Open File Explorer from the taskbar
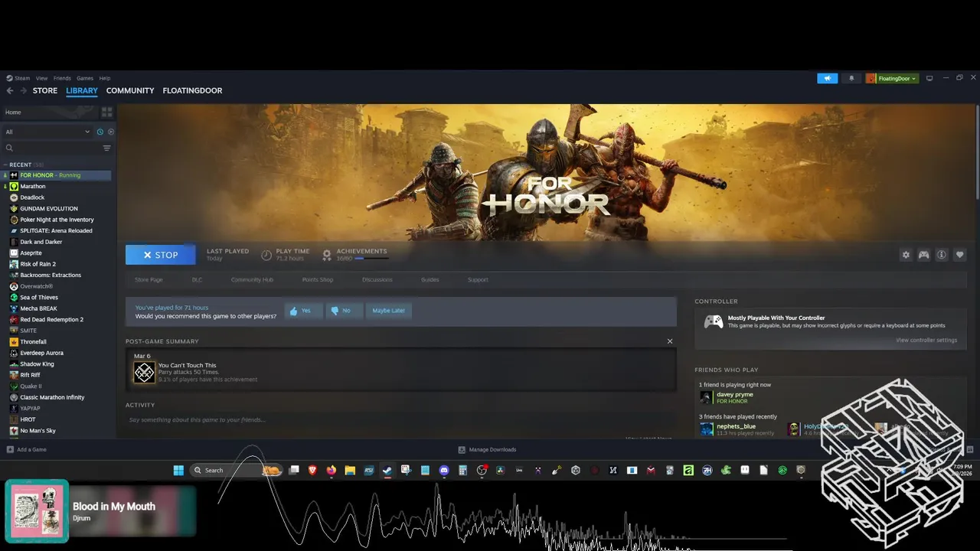This screenshot has width=980, height=551. pos(350,470)
